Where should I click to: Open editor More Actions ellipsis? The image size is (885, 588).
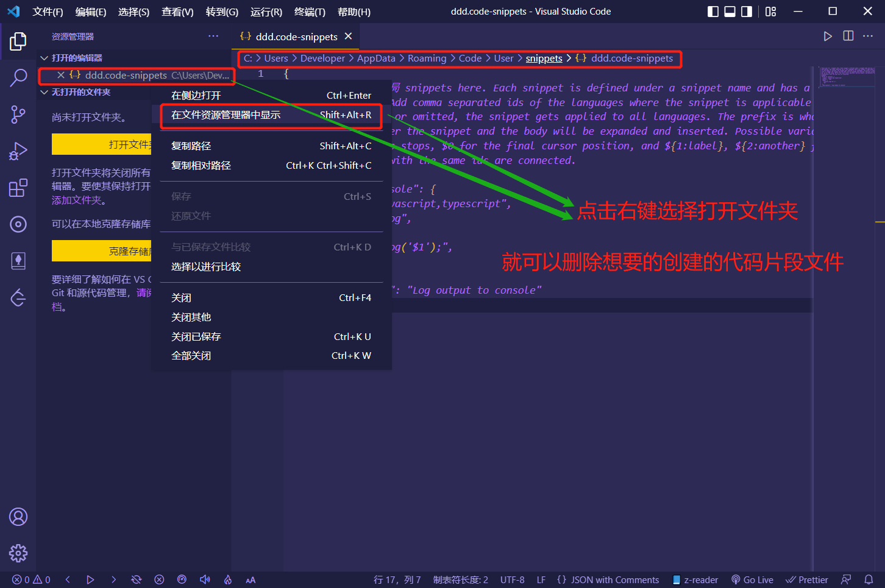pos(868,37)
